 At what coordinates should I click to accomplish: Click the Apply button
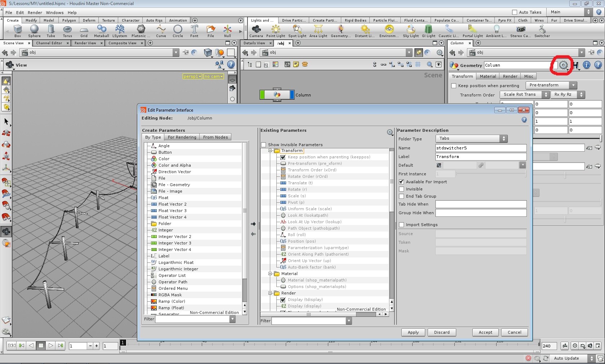coord(413,332)
